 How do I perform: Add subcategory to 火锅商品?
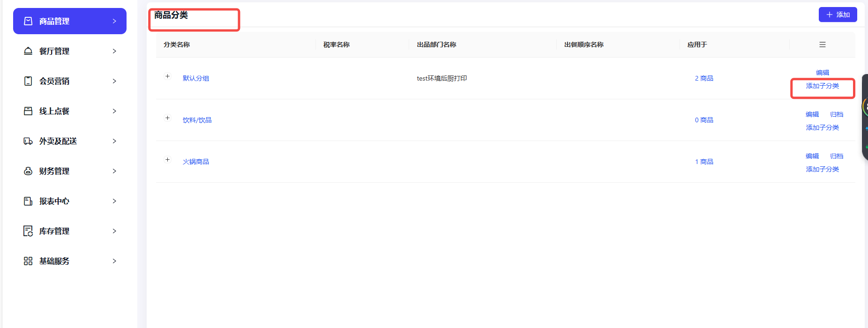coord(823,169)
